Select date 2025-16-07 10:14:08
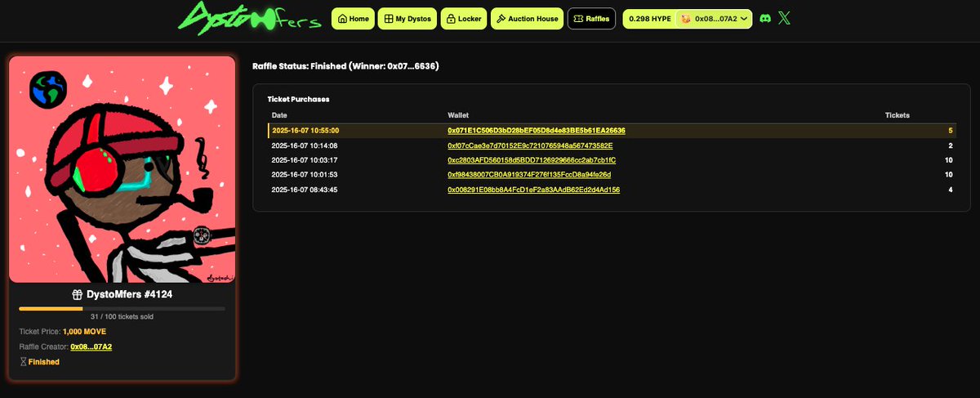980x398 pixels. (305, 145)
